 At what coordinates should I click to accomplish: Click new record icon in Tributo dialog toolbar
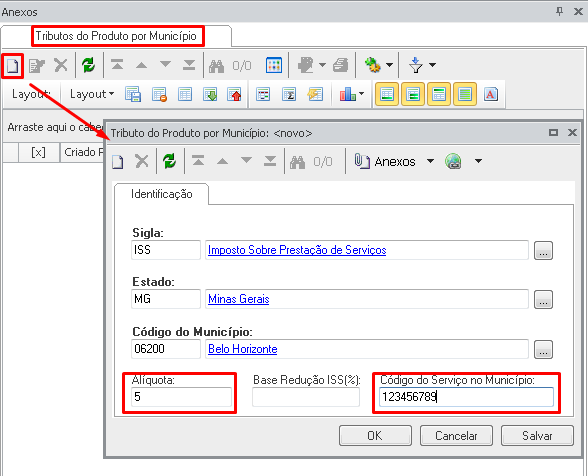[x=118, y=162]
